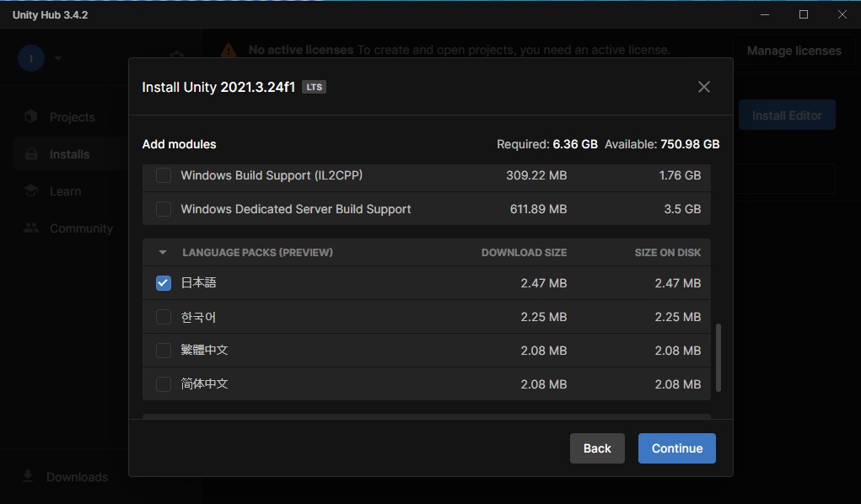
Task: Click the Windows Dedicated Server Build Support label
Action: 295,209
